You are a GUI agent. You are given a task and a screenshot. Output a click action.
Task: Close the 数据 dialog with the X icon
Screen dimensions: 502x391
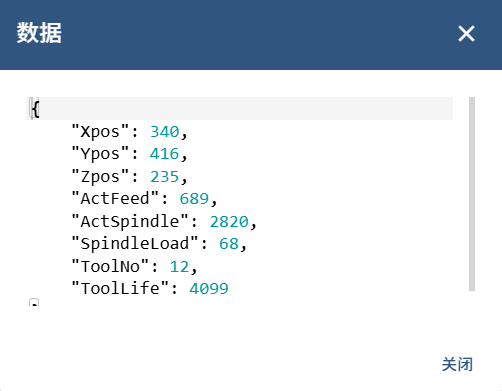[466, 34]
